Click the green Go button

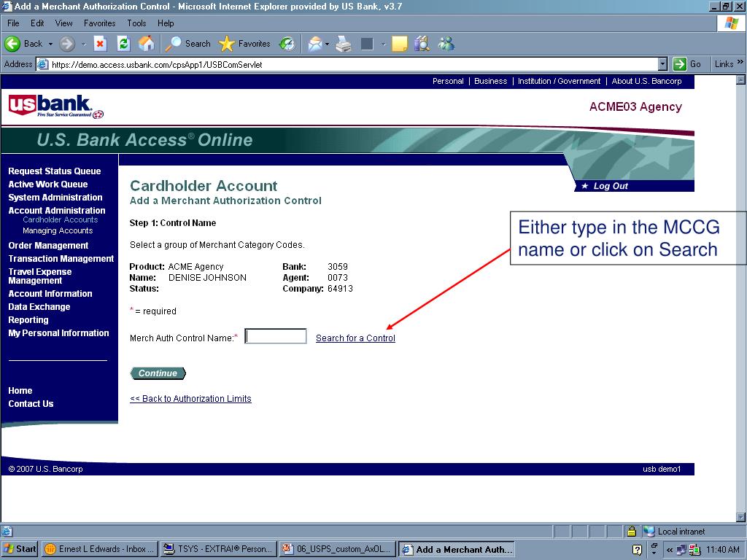(x=686, y=64)
